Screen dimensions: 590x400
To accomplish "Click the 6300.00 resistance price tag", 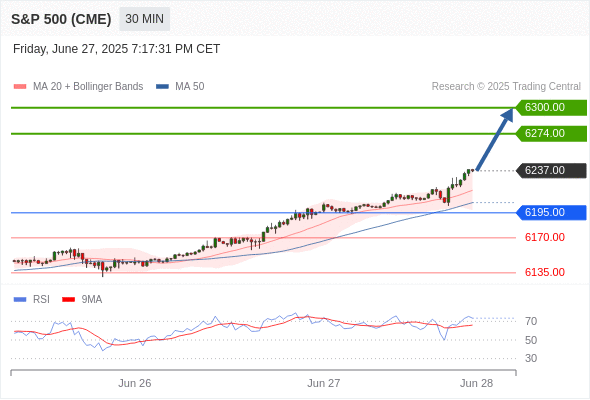I will 551,108.
